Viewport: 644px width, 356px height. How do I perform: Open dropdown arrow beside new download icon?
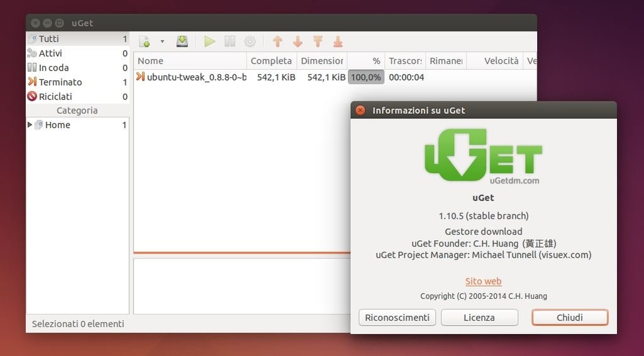pos(162,42)
